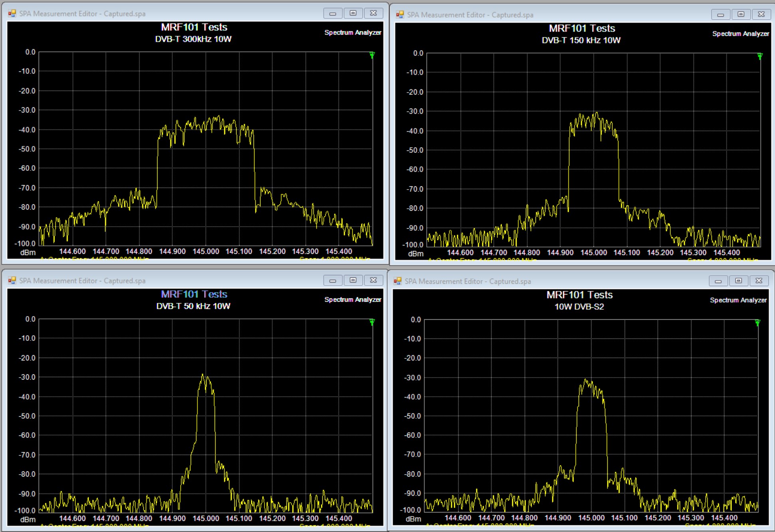Click 'Spectrum Analyzer' label in DVB-S2 window
Image resolution: width=775 pixels, height=532 pixels.
click(x=738, y=300)
